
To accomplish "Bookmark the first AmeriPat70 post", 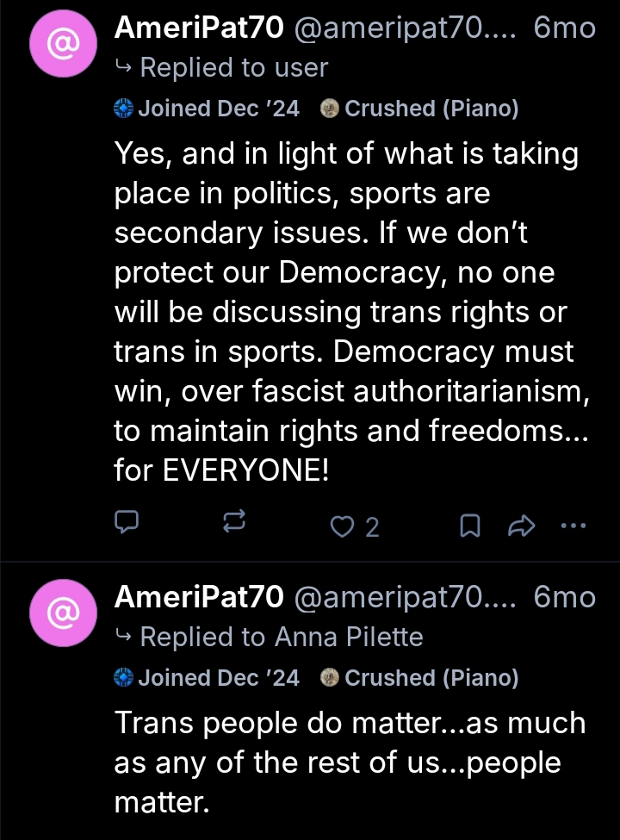I will click(469, 525).
